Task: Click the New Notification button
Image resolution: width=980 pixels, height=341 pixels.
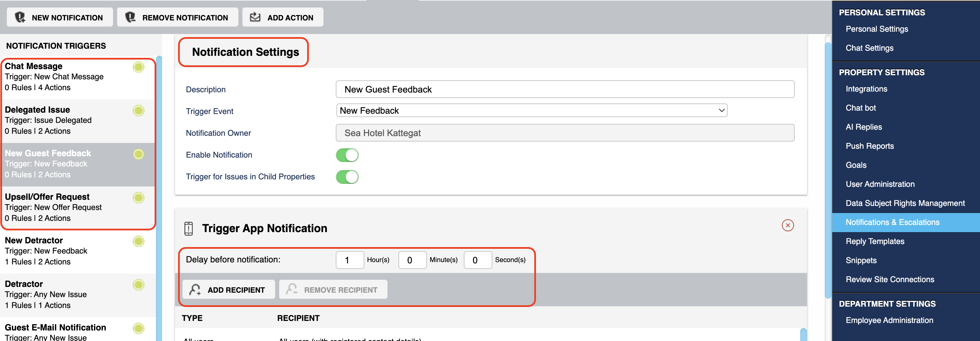Action: (60, 17)
